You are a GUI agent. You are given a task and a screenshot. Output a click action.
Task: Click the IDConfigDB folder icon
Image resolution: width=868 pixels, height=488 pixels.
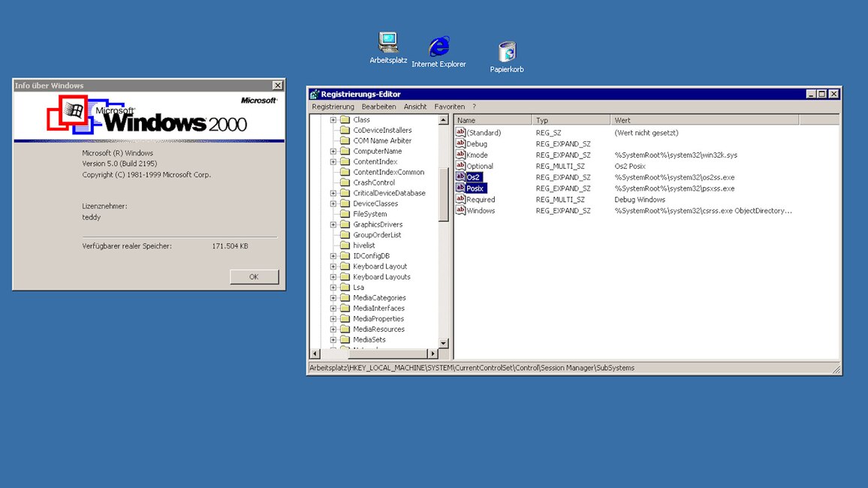(x=345, y=256)
